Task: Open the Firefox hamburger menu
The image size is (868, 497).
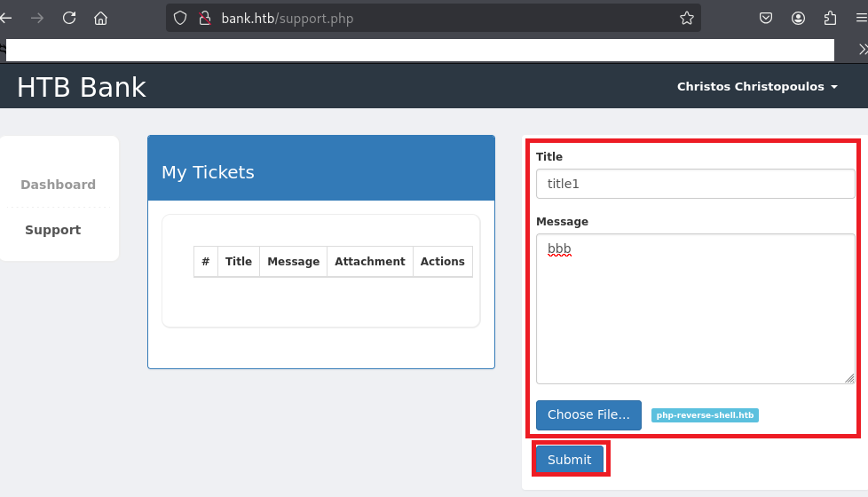Action: 860,18
